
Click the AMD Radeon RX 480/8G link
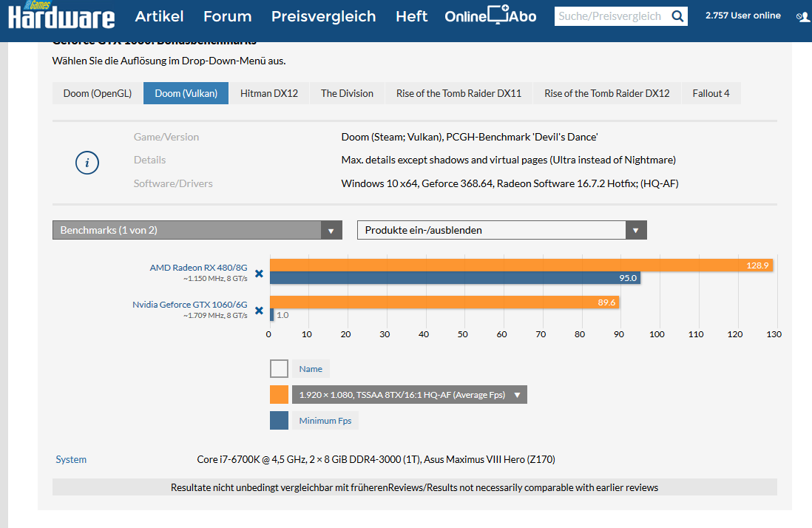pos(198,268)
